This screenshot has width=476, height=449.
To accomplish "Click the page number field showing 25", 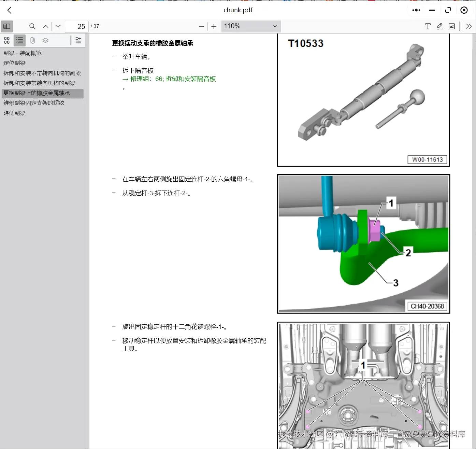I will tap(76, 26).
